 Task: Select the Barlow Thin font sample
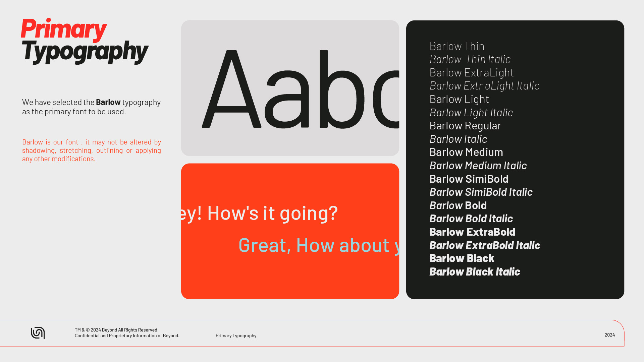click(x=457, y=46)
